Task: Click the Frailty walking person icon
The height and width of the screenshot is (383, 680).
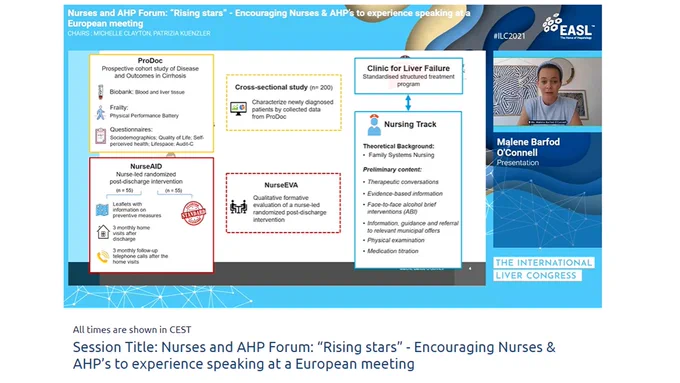Action: click(101, 112)
